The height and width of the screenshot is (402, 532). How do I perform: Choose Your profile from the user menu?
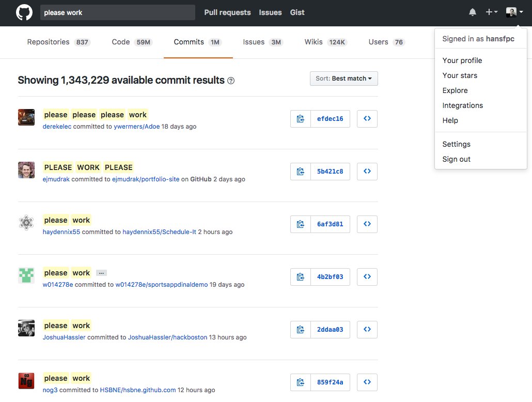click(x=480, y=60)
